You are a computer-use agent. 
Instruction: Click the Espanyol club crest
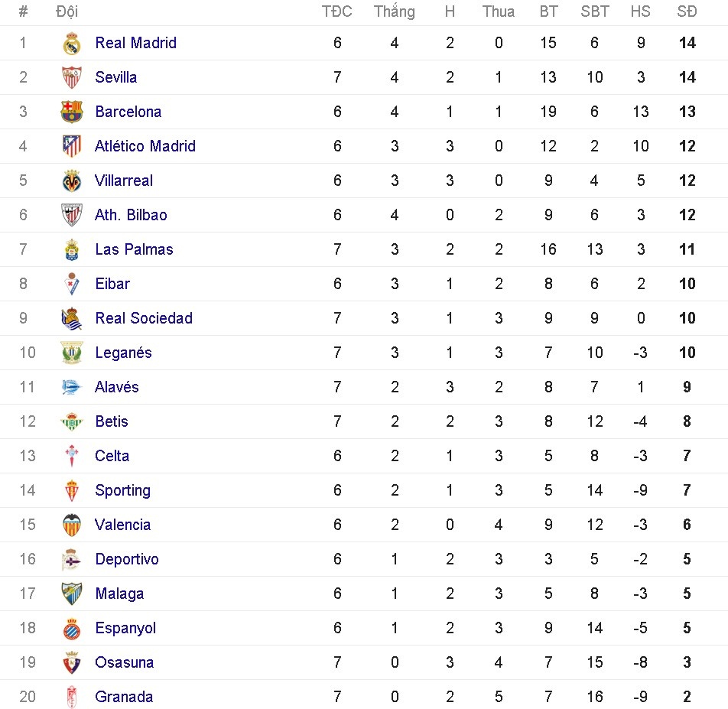click(71, 628)
